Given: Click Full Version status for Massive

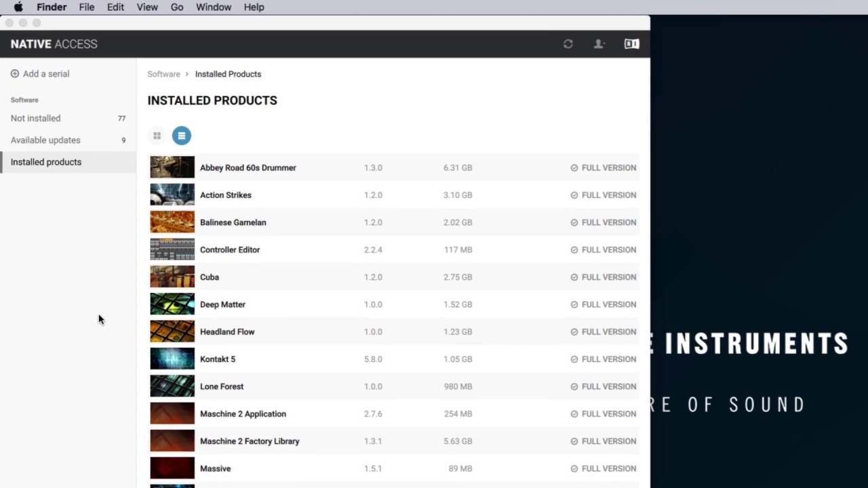Looking at the screenshot, I should click(x=604, y=468).
